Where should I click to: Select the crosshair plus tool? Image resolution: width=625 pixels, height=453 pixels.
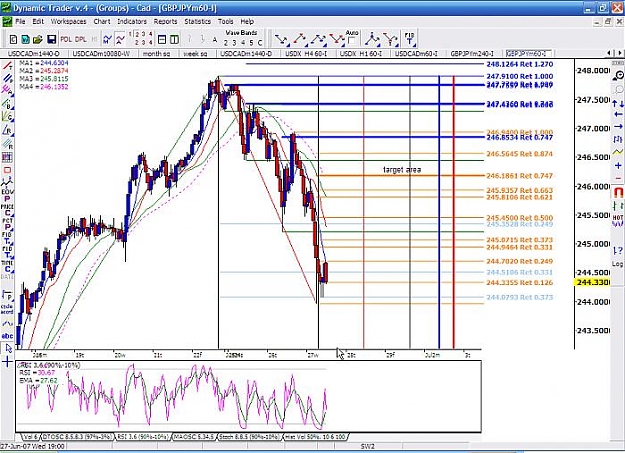(x=7, y=362)
